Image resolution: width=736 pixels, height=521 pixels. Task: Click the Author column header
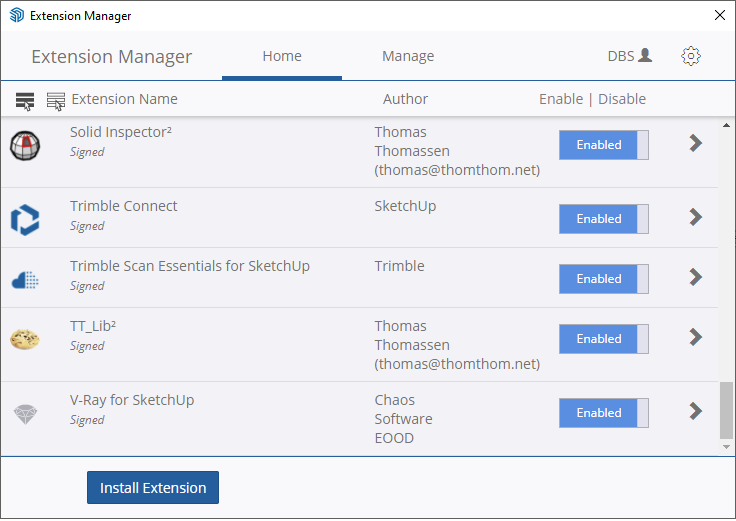[405, 99]
